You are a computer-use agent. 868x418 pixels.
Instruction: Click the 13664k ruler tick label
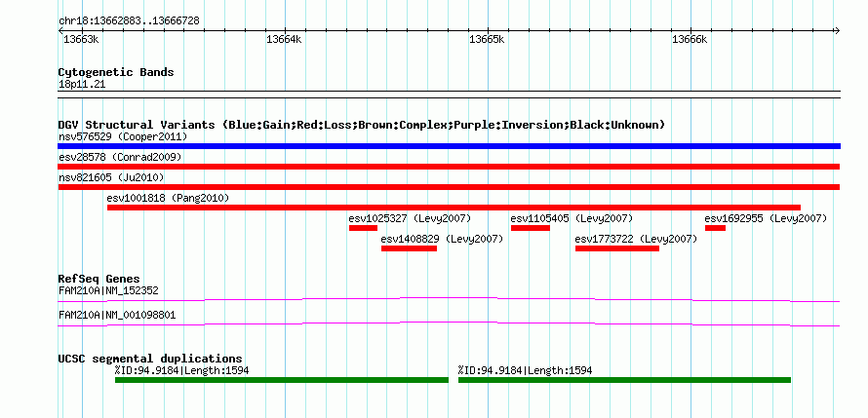pos(284,40)
